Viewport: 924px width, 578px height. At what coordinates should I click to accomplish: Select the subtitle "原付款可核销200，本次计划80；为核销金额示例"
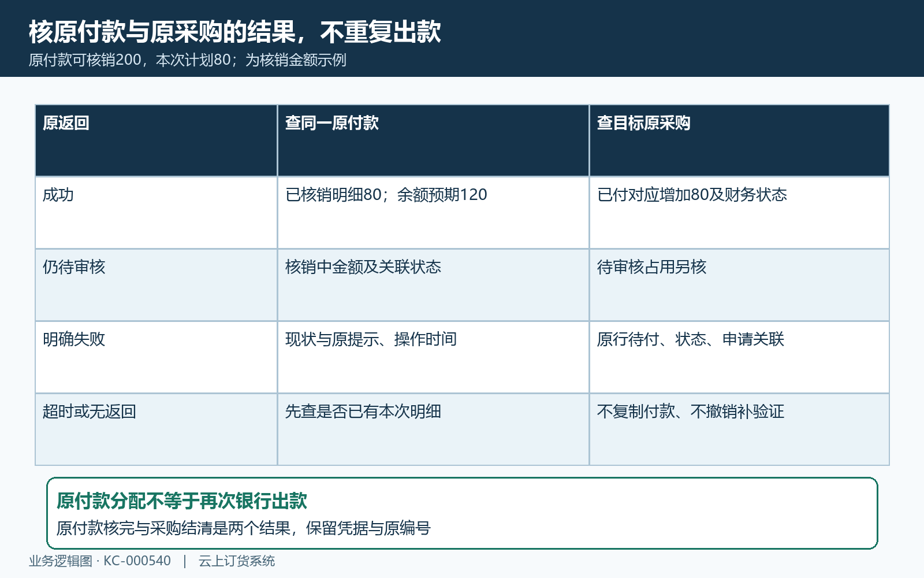tap(188, 60)
